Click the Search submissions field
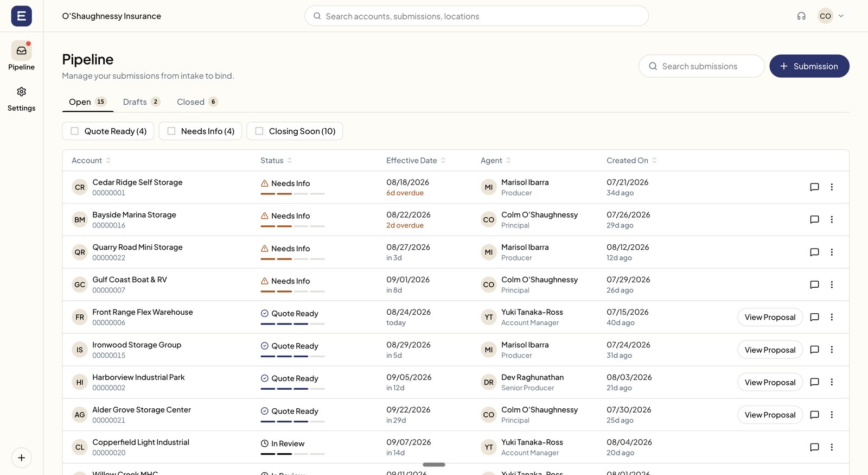868x475 pixels. (701, 66)
